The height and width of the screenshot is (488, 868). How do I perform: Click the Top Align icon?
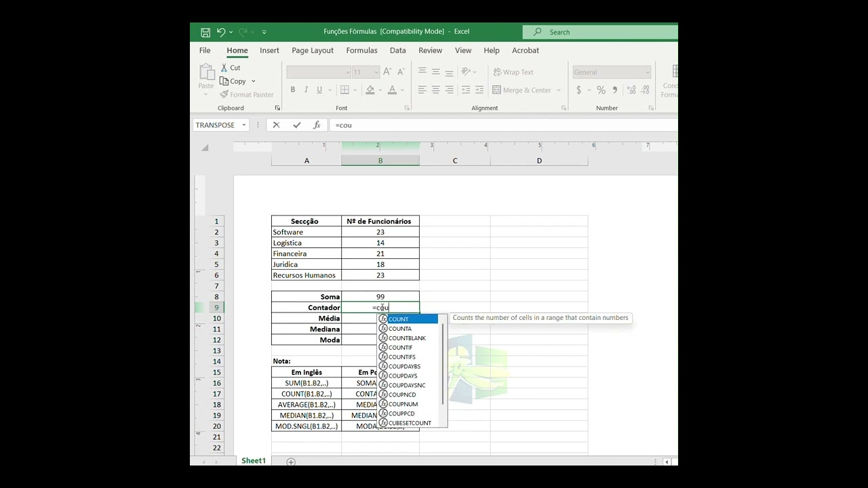422,71
